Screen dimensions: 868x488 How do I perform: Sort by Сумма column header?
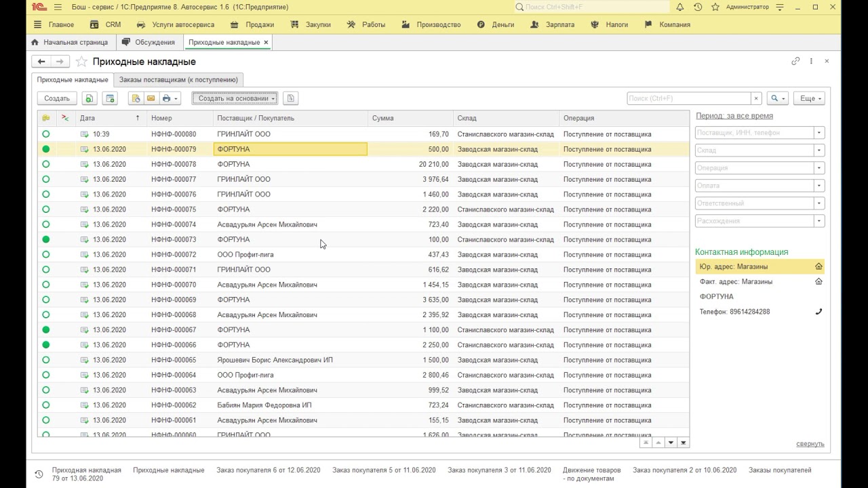tap(410, 118)
